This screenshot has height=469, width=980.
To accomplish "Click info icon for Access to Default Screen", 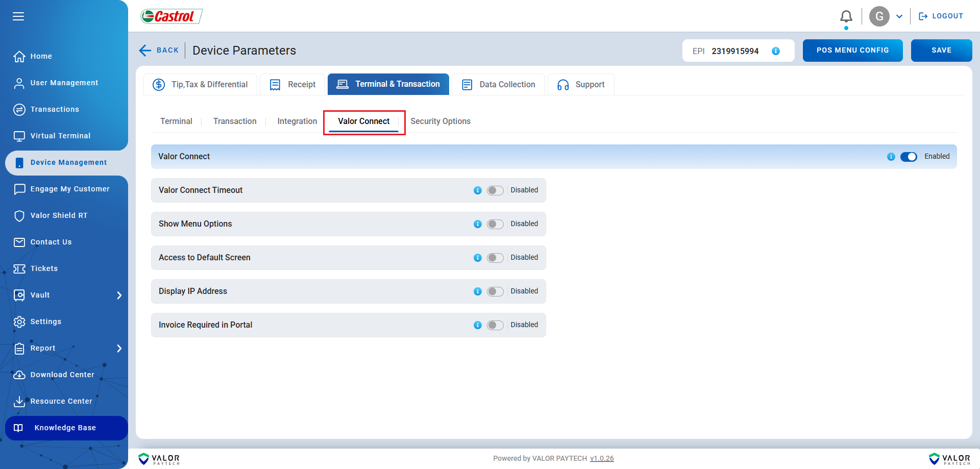I will [478, 258].
